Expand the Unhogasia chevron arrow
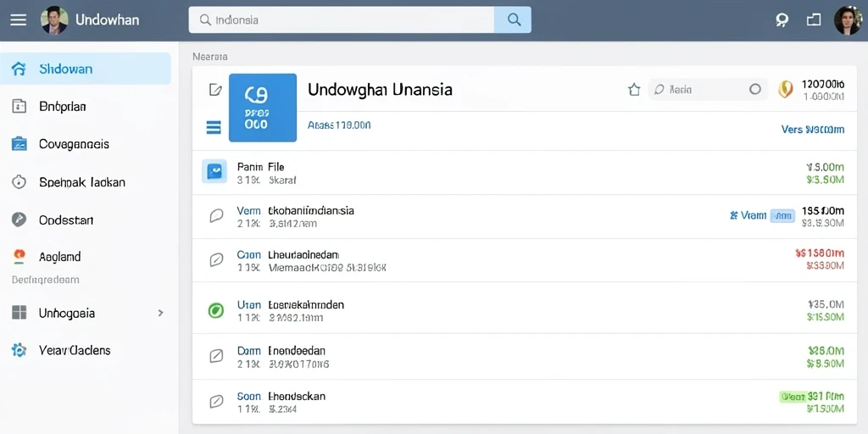The width and height of the screenshot is (868, 434). (160, 313)
